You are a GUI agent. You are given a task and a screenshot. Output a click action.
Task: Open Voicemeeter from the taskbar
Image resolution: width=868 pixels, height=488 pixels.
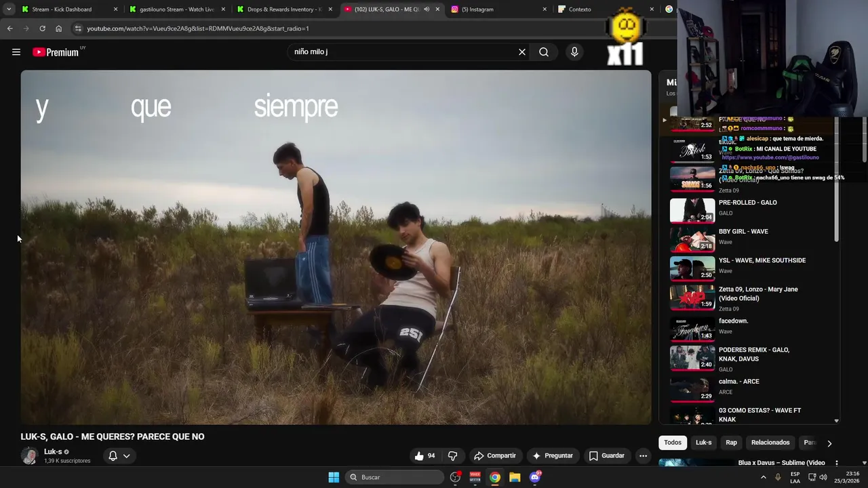[475, 477]
